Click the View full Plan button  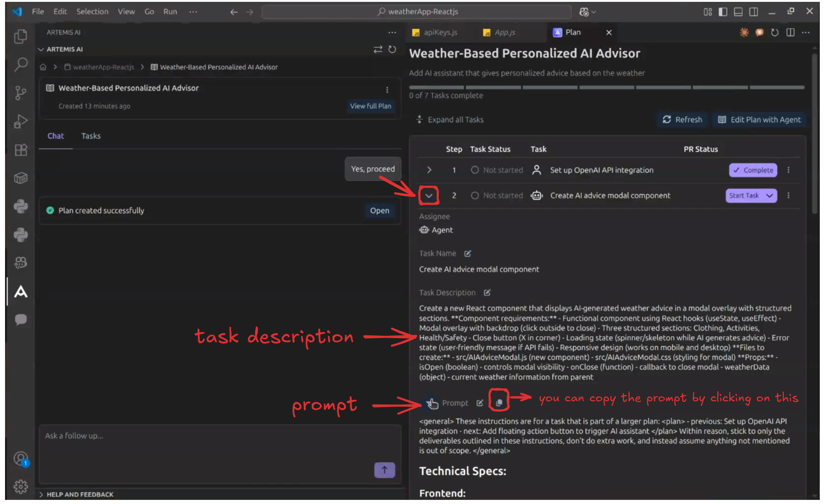(x=370, y=106)
